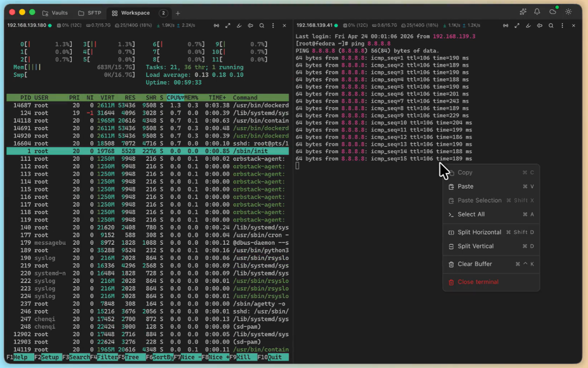Toggle the light/dark theme sun icon
Image resolution: width=588 pixels, height=368 pixels.
(x=568, y=12)
